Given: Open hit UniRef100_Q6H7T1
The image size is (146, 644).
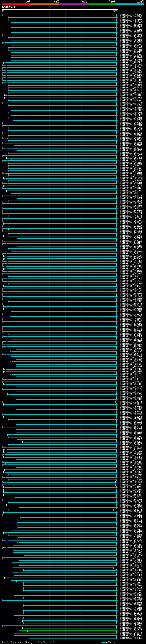Looking at the screenshot, I should [x=131, y=90].
